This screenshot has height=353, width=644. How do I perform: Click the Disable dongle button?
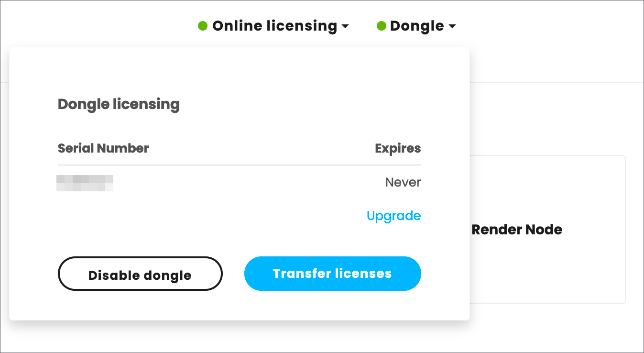coord(140,274)
